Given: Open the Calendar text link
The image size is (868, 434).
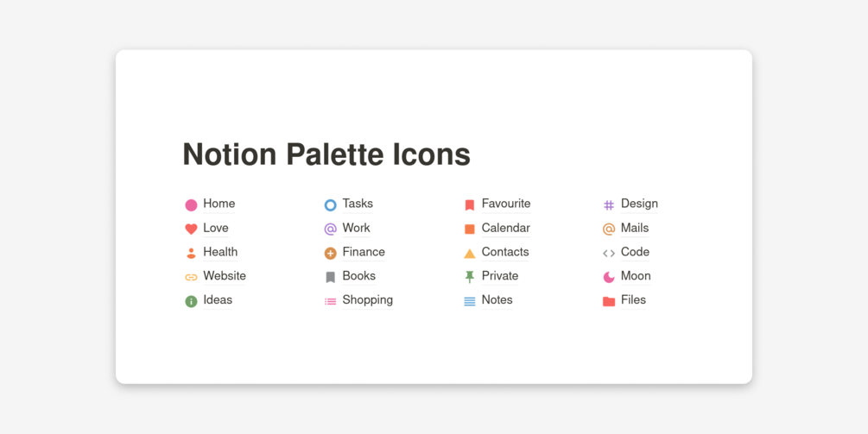Looking at the screenshot, I should pos(505,228).
